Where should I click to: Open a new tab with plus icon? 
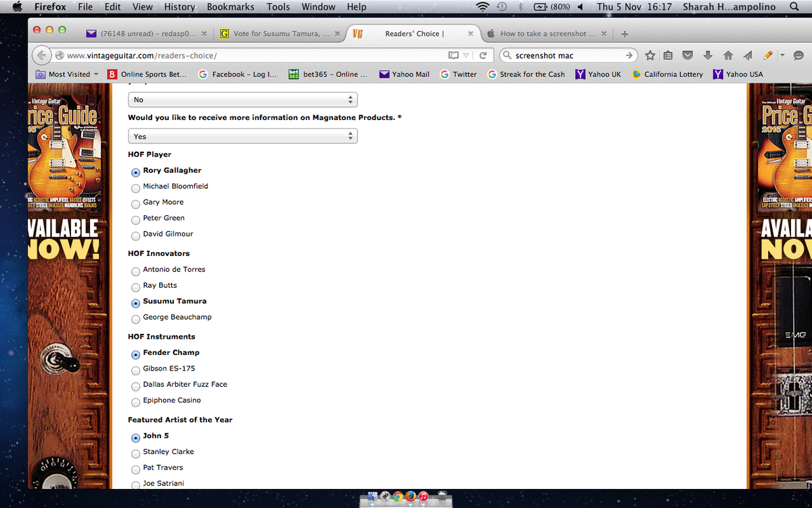(625, 34)
